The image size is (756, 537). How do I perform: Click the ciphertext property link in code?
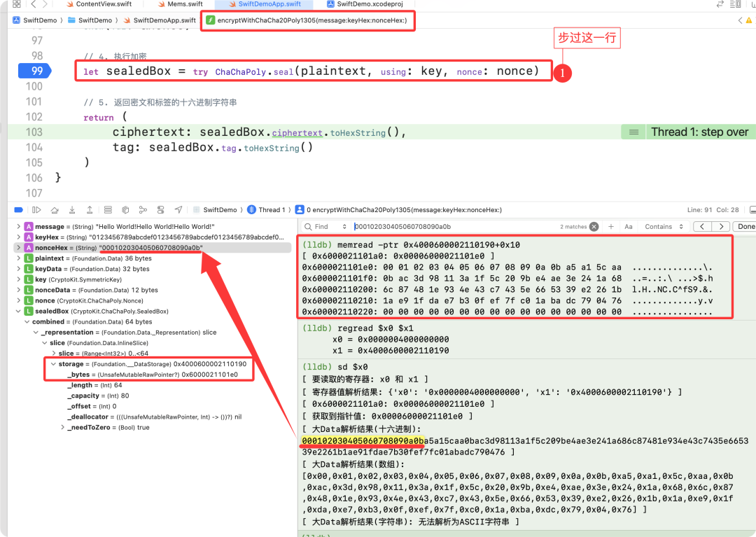(297, 132)
